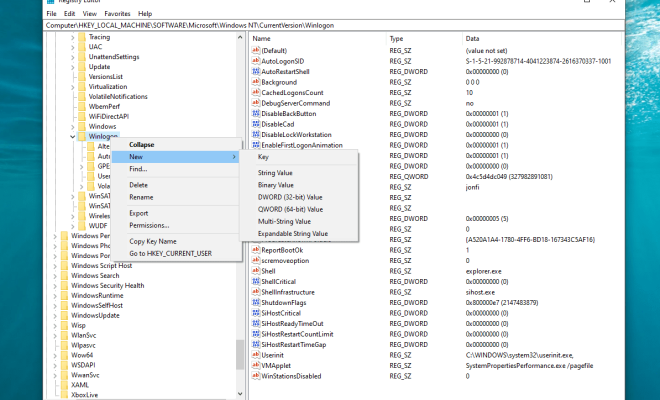Click the AutoRestartShell DWORD value icon
This screenshot has width=660, height=400.
255,71
